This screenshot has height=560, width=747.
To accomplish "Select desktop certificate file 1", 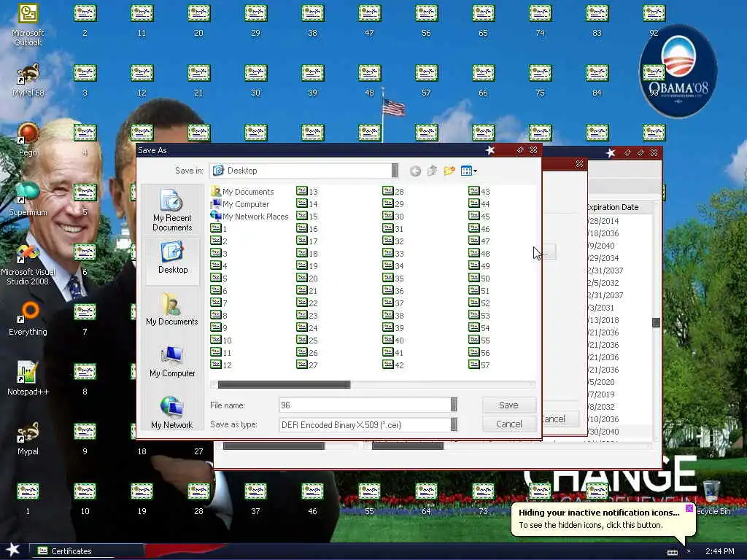I will pyautogui.click(x=28, y=499).
